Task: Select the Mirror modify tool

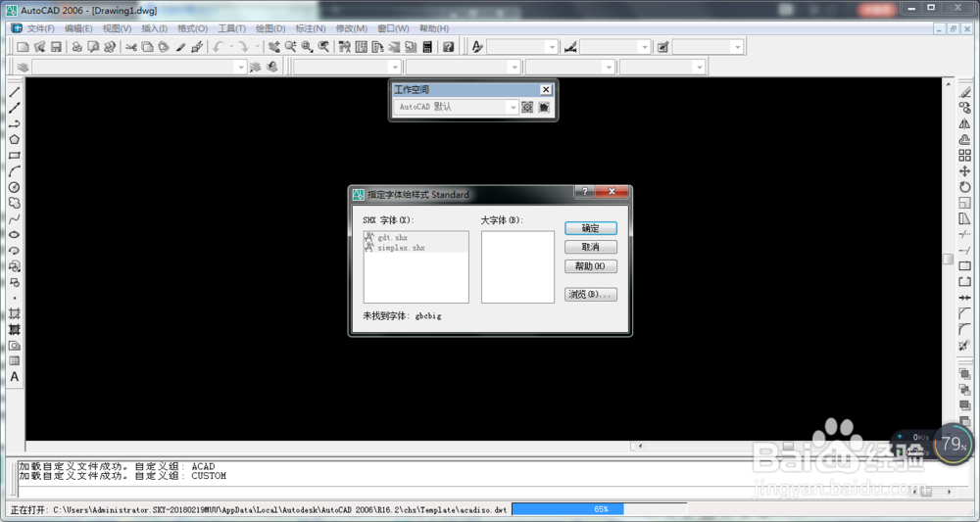Action: 965,123
